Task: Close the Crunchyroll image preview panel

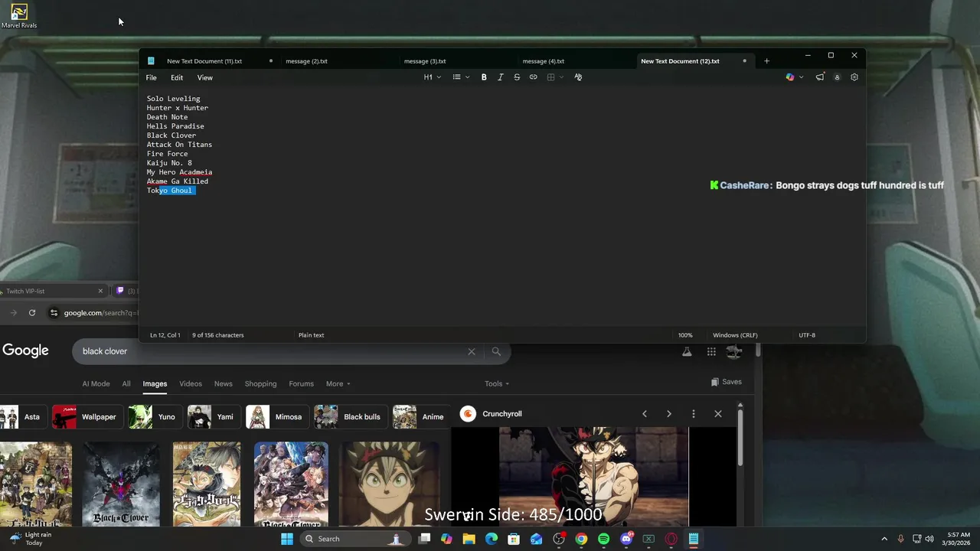Action: [718, 414]
